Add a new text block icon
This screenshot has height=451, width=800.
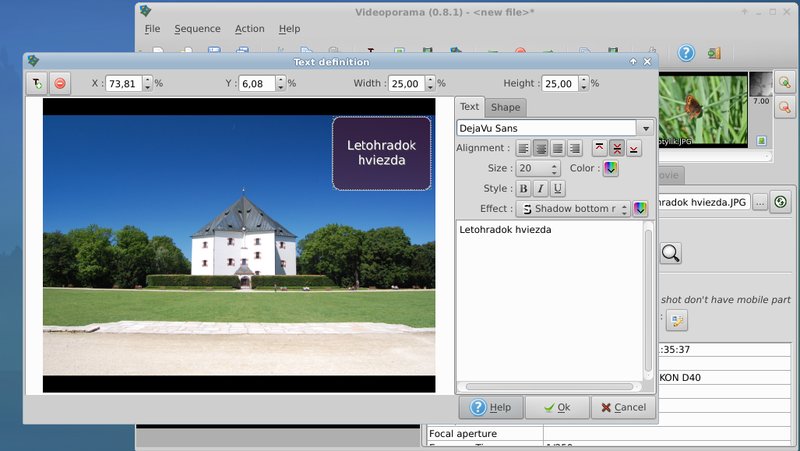(37, 83)
